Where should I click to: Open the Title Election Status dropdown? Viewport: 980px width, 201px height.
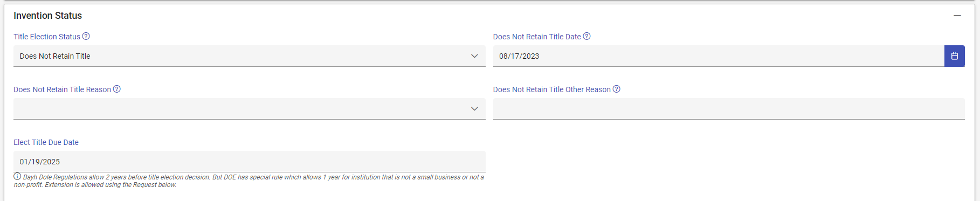point(249,56)
